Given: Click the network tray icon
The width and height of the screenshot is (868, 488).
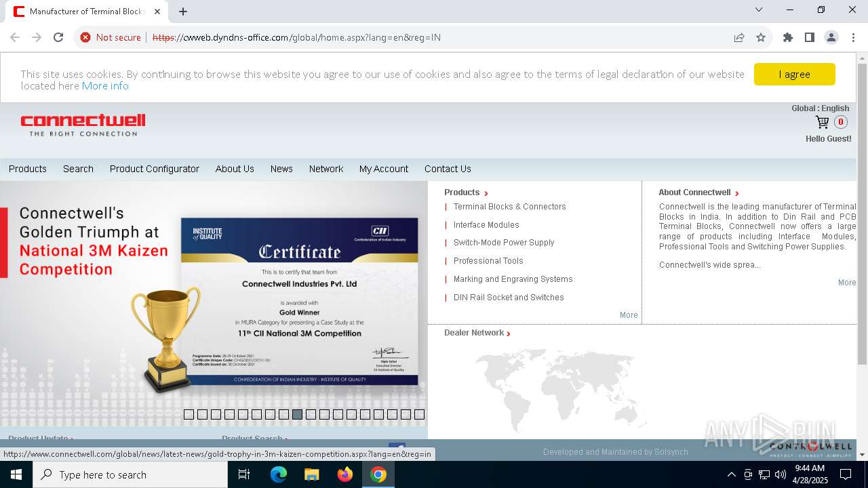Looking at the screenshot, I should point(764,474).
